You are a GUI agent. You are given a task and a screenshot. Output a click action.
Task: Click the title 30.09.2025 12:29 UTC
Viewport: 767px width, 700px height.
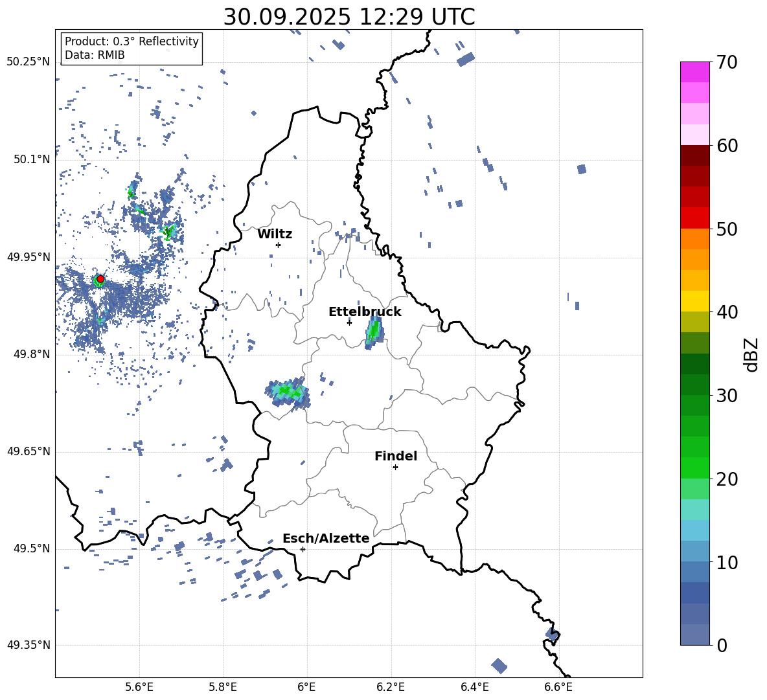[x=349, y=17]
